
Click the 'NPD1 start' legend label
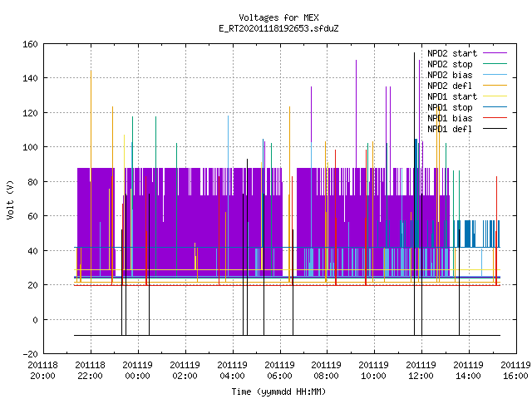[452, 96]
